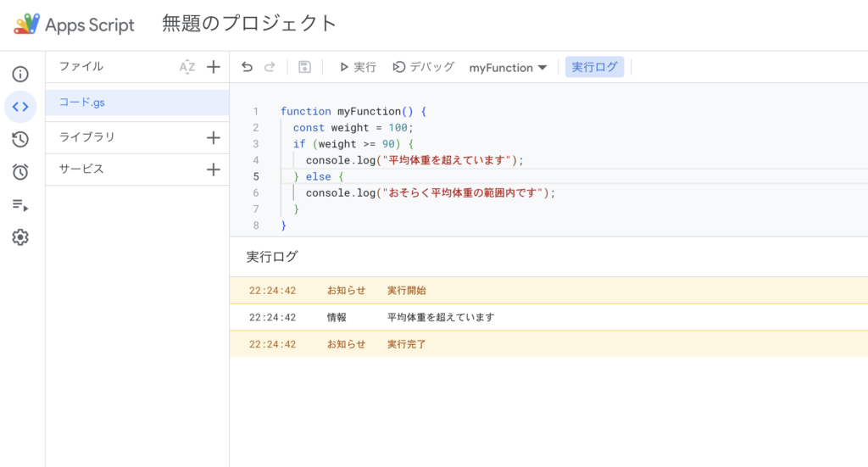Open the myFunction function dropdown
The height and width of the screenshot is (467, 868).
(x=508, y=68)
